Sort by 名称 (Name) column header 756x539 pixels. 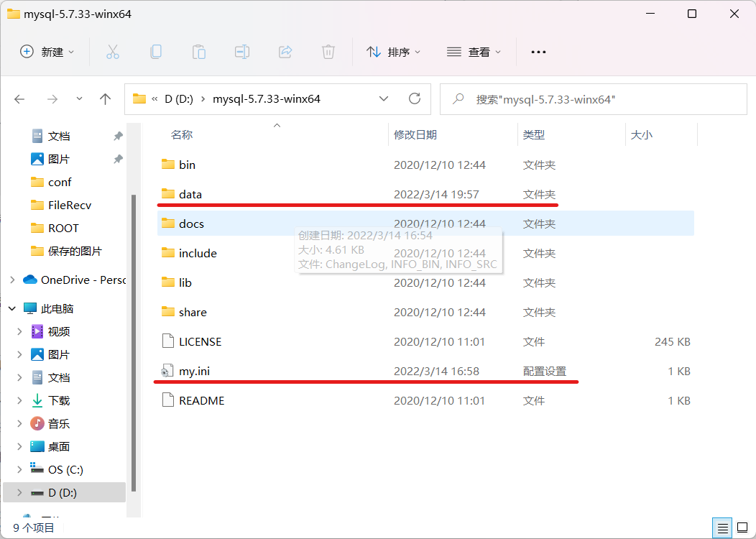coord(182,135)
